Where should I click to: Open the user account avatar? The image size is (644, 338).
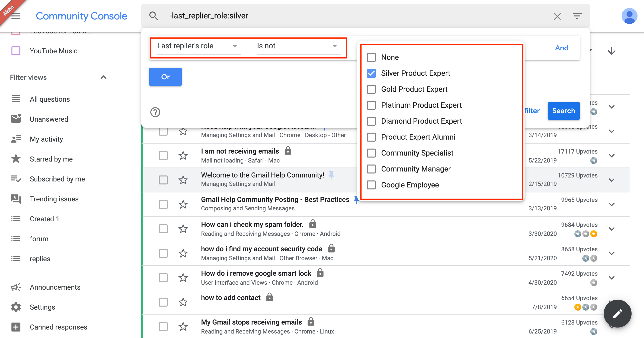pyautogui.click(x=629, y=16)
